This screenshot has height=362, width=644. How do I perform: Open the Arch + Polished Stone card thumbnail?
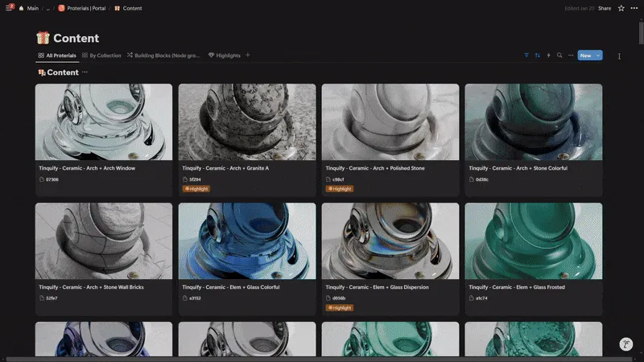pos(390,122)
